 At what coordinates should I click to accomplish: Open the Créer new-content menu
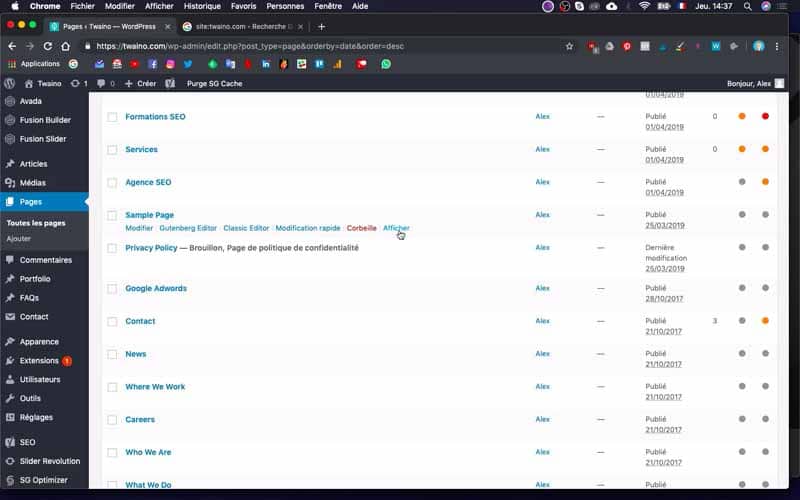(x=140, y=83)
